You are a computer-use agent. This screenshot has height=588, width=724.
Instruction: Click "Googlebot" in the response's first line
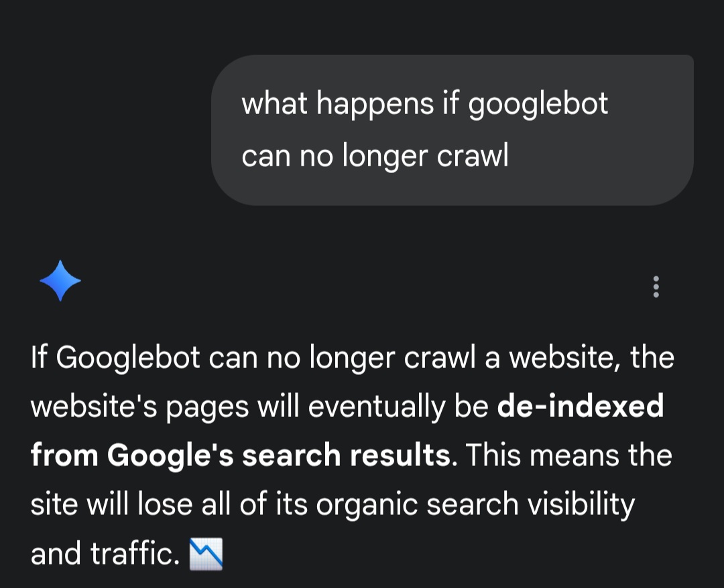pos(128,358)
